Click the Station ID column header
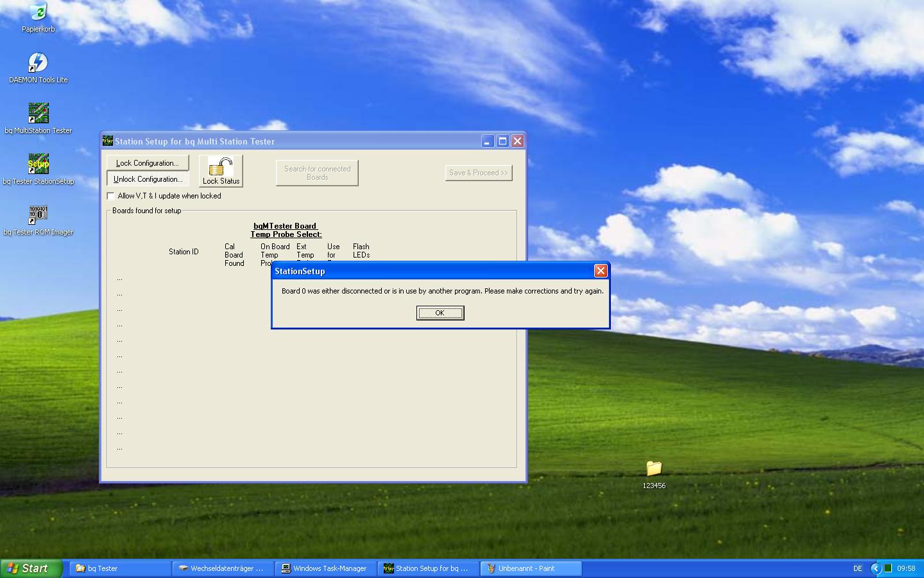924x578 pixels. (x=184, y=252)
